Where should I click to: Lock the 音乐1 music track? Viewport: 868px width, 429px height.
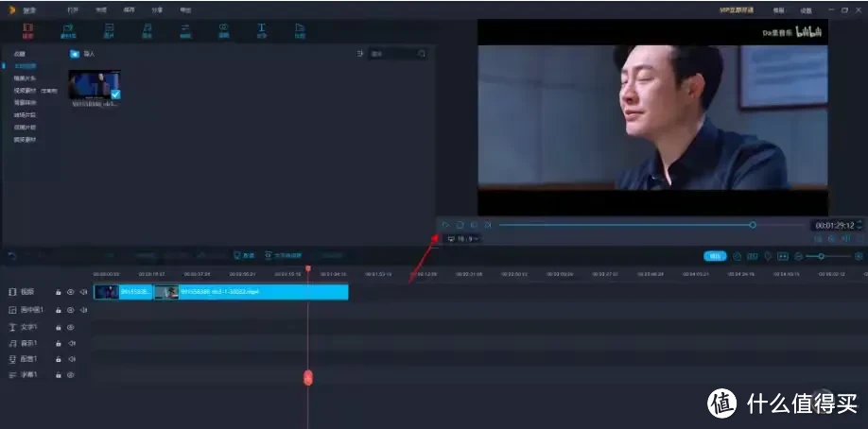point(58,343)
